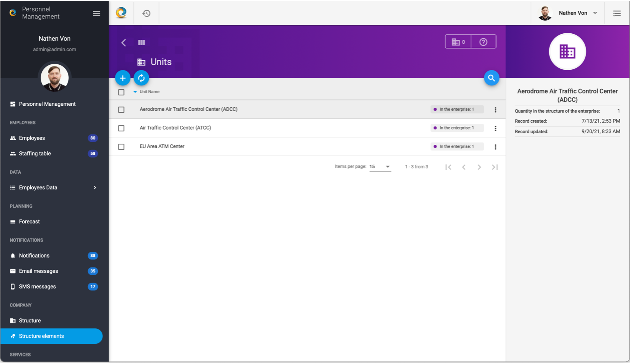This screenshot has width=631, height=364.
Task: Open search with the magnifier icon
Action: (491, 78)
